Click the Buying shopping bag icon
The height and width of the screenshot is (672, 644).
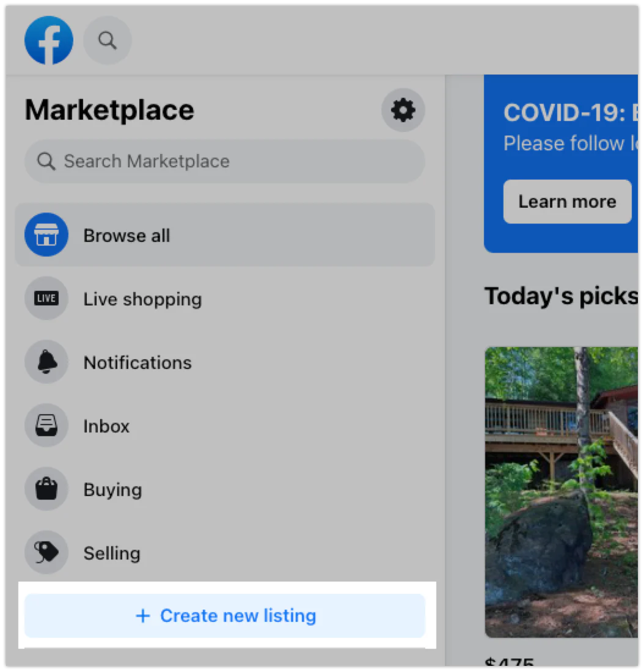pyautogui.click(x=46, y=489)
